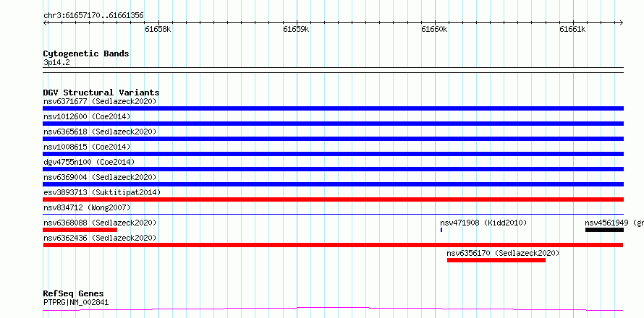Click the nsv6371677 (Sedlazeck2020) label
Viewport: 644px width, 318px height.
(x=100, y=101)
